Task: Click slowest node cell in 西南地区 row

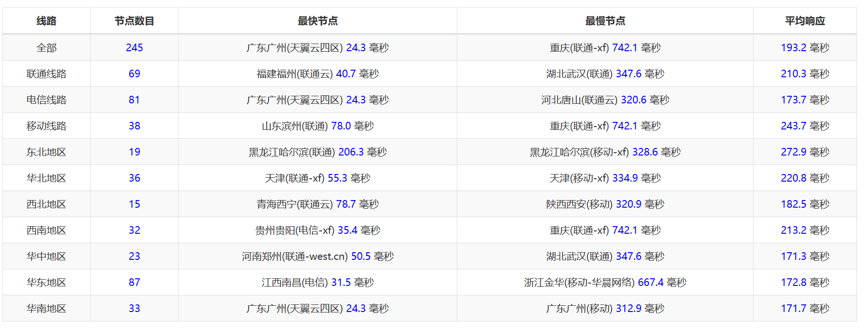Action: click(x=605, y=230)
